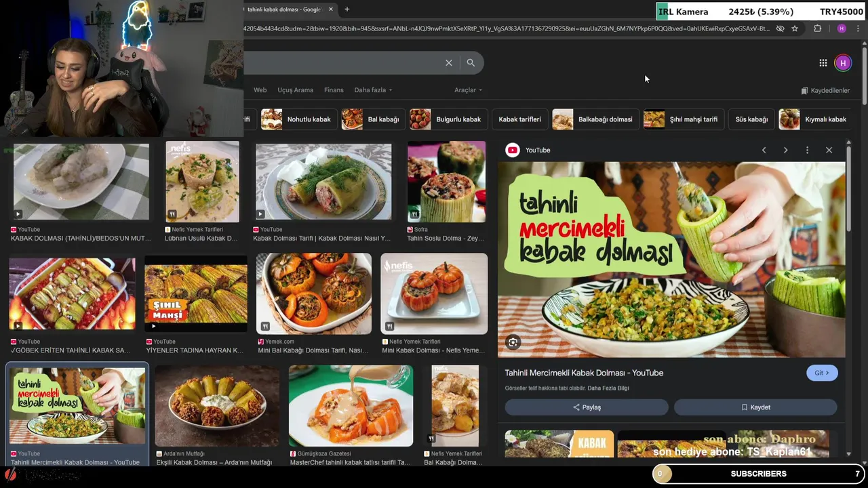Click the browser address bar URL
868x488 pixels.
click(x=505, y=28)
